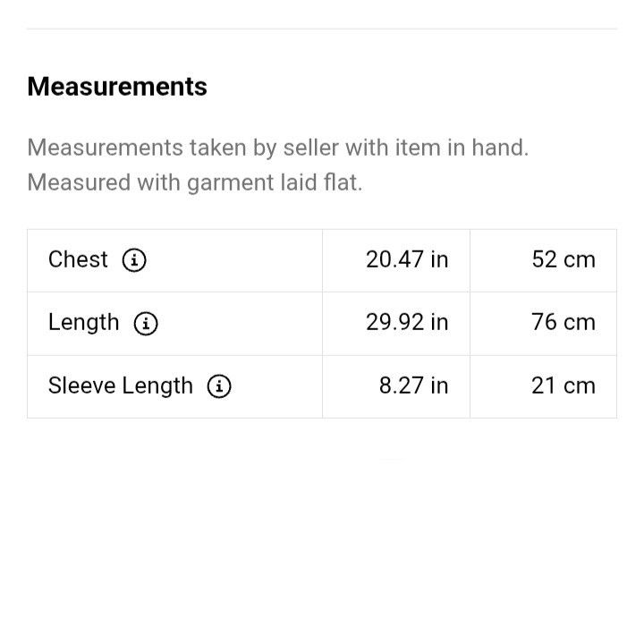This screenshot has width=644, height=644.
Task: Tap the info icon beside Length
Action: click(146, 323)
